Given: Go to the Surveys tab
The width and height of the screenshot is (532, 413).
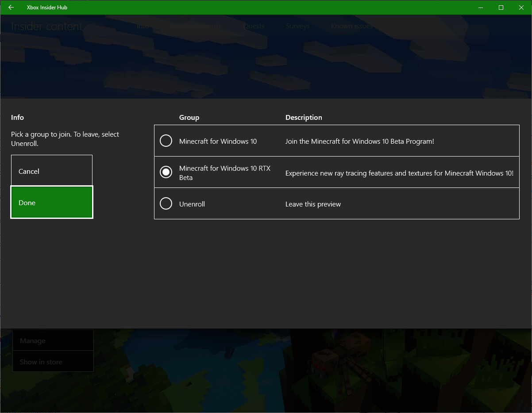Looking at the screenshot, I should coord(297,26).
